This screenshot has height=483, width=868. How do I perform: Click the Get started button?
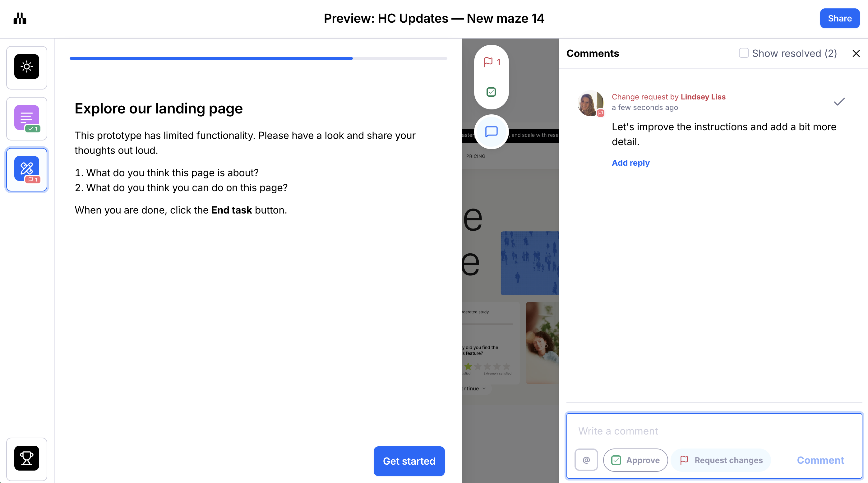pyautogui.click(x=409, y=461)
